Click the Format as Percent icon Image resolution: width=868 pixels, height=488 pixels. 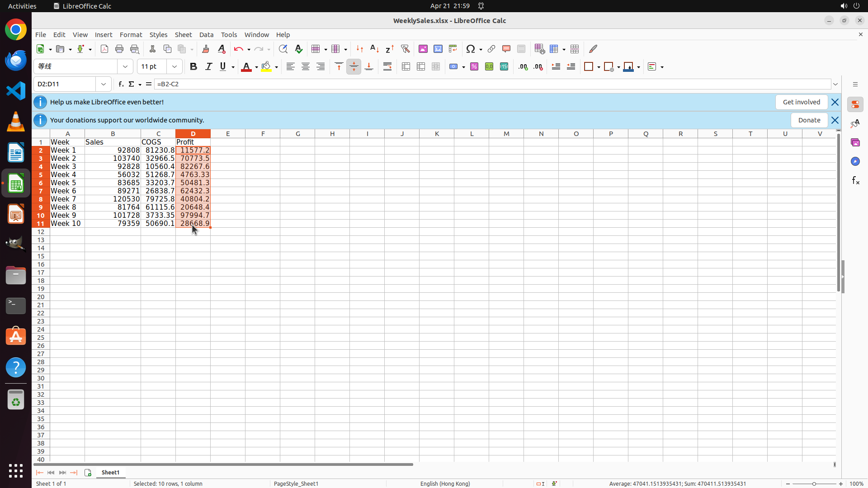pos(474,67)
